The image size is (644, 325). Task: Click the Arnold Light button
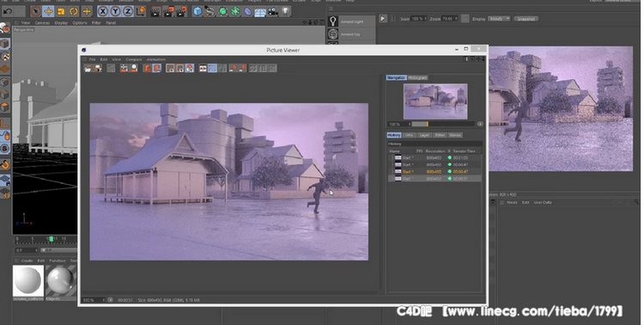tap(352, 21)
